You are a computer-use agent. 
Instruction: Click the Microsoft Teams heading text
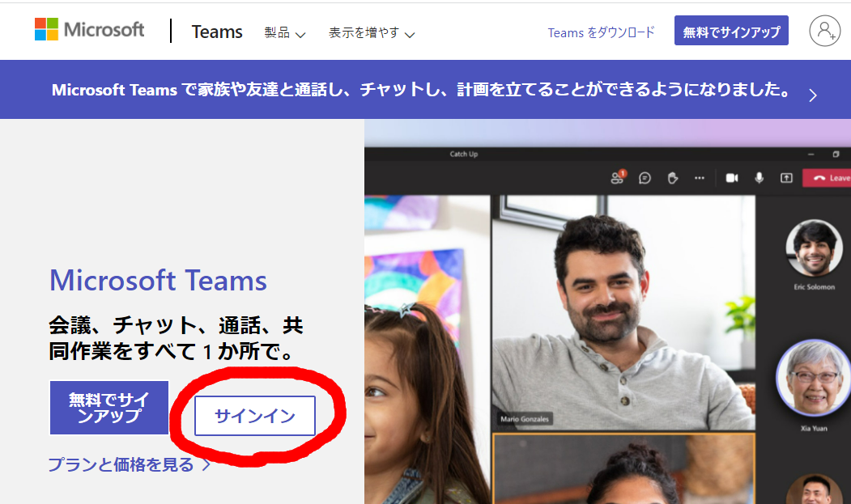[x=158, y=281]
